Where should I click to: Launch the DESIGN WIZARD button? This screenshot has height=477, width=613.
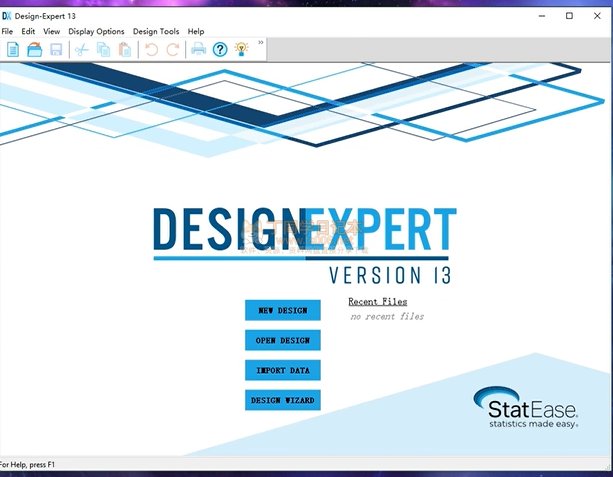pos(283,400)
